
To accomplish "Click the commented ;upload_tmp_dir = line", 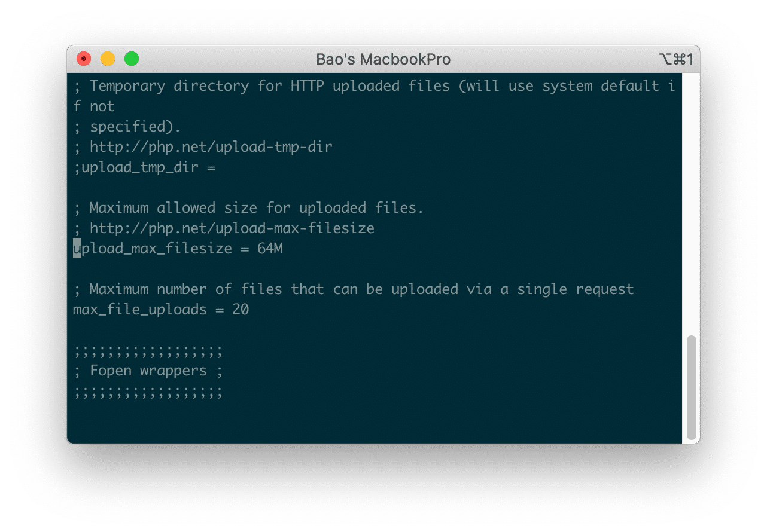I will 144,167.
